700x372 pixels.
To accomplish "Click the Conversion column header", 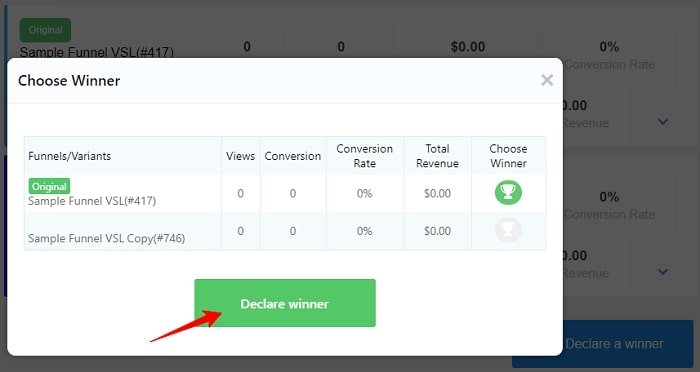I will [292, 156].
